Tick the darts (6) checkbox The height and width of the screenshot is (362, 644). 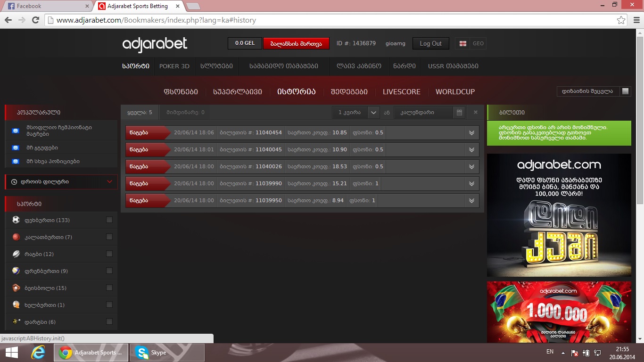coord(109,322)
